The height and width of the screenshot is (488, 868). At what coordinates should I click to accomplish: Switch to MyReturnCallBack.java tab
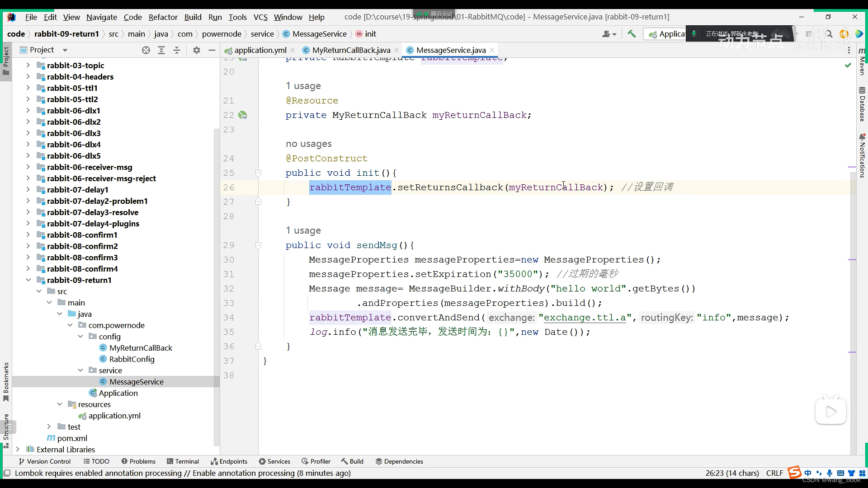pos(351,50)
